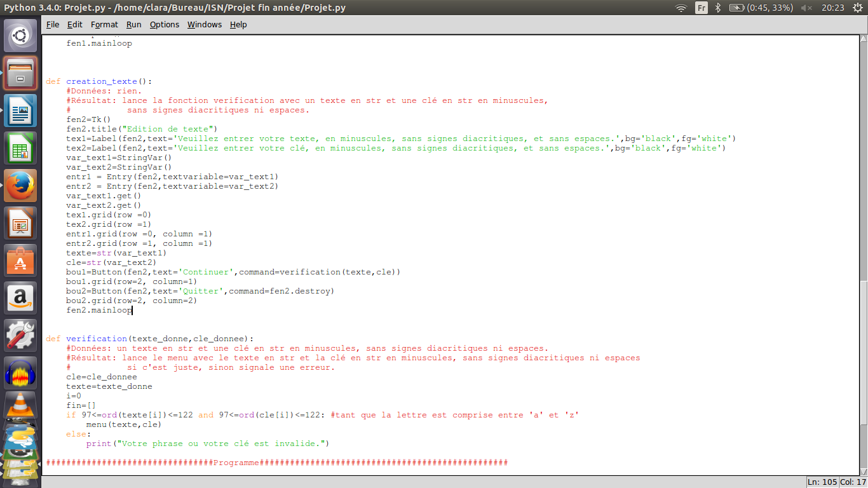
Task: Click the print 'Votre phrase ou votre clé' line
Action: [x=208, y=444]
